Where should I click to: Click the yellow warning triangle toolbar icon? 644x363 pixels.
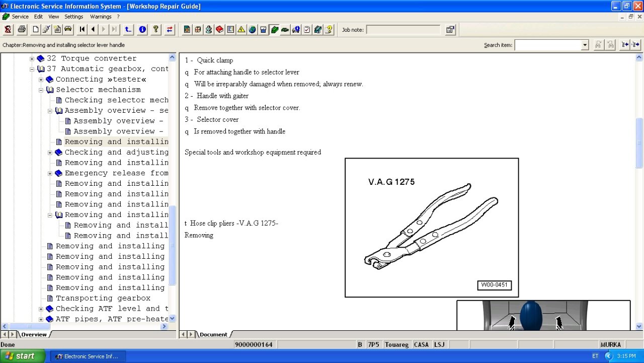(242, 30)
